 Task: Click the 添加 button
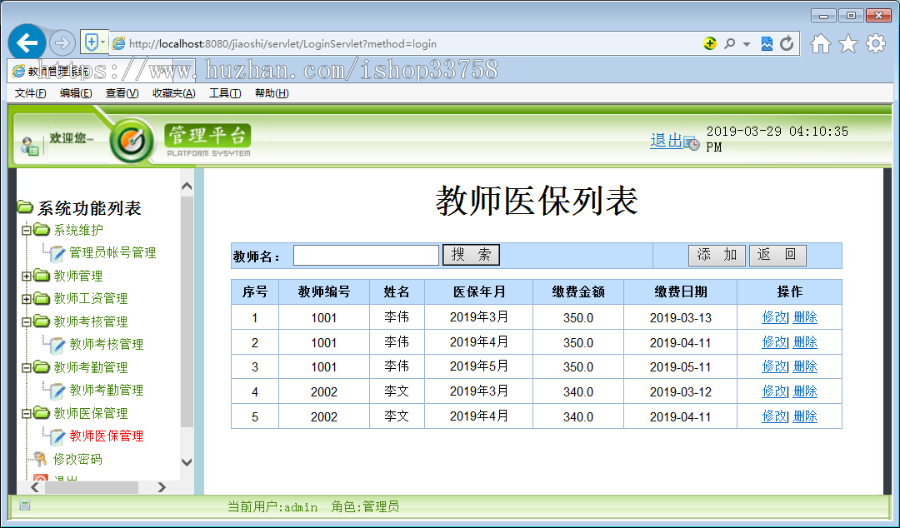(716, 255)
